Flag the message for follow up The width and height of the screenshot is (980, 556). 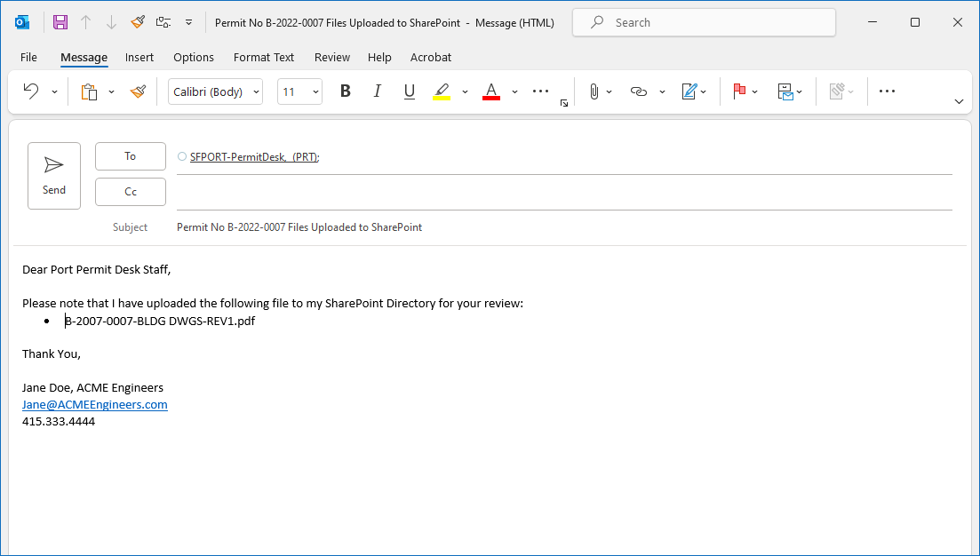tap(741, 91)
